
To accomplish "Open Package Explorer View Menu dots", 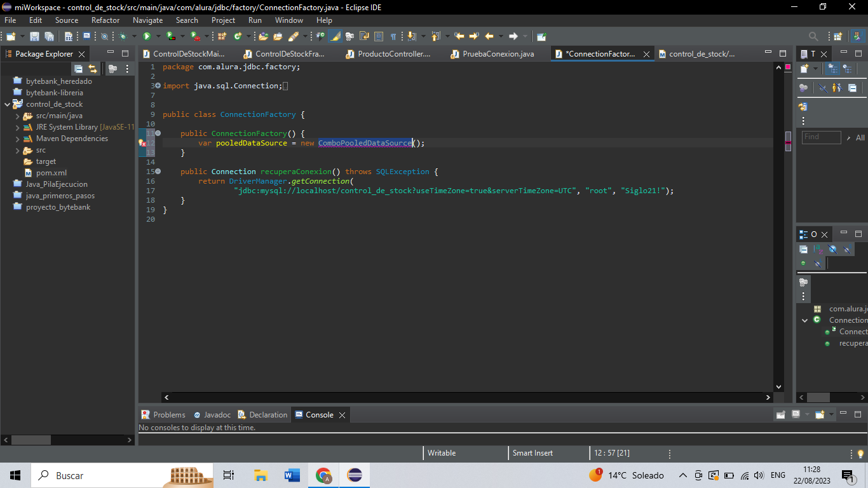I will click(x=127, y=69).
